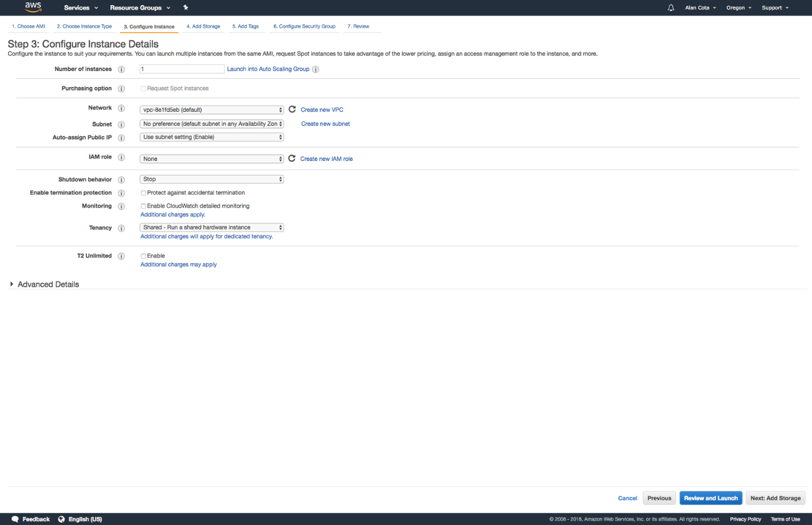Go to step 5 Add Tags
Screen dimensions: 812x525
pyautogui.click(x=246, y=26)
